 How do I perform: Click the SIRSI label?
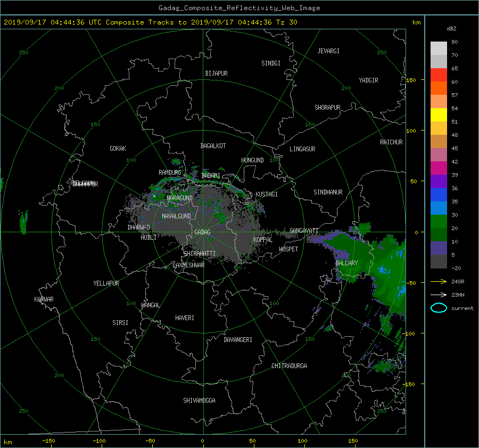coord(120,323)
